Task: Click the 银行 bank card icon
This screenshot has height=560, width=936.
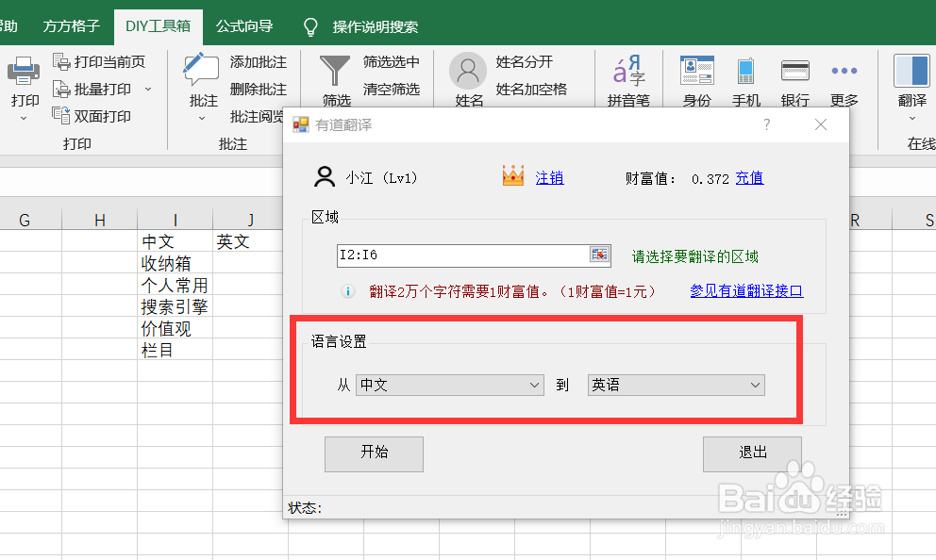Action: pyautogui.click(x=795, y=71)
